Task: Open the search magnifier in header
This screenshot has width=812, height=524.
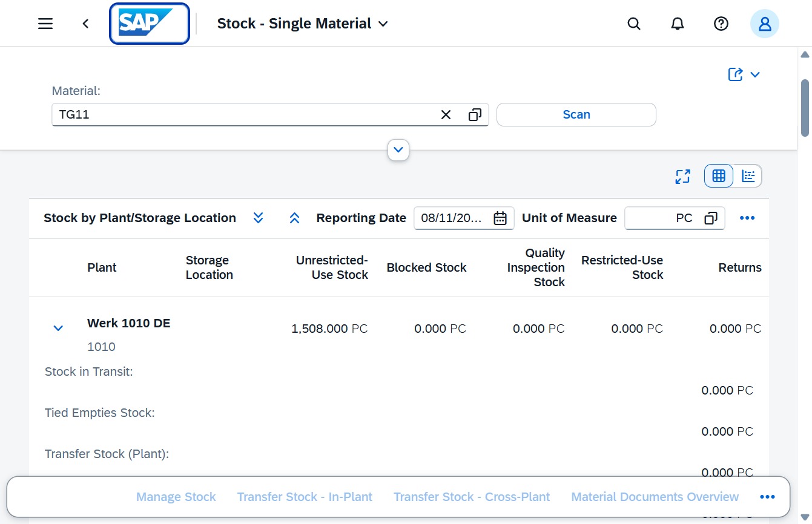Action: pyautogui.click(x=634, y=24)
